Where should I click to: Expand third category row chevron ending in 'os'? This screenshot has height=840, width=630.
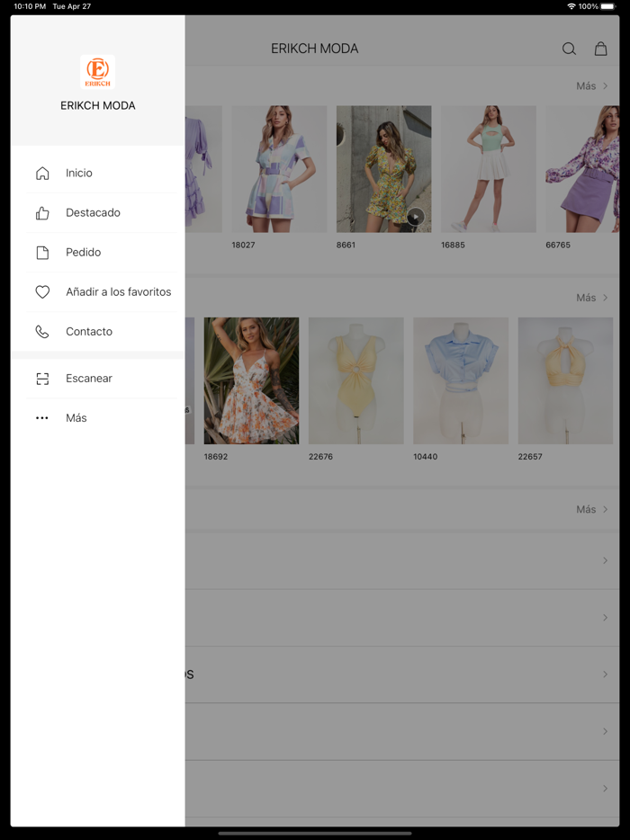coord(606,674)
